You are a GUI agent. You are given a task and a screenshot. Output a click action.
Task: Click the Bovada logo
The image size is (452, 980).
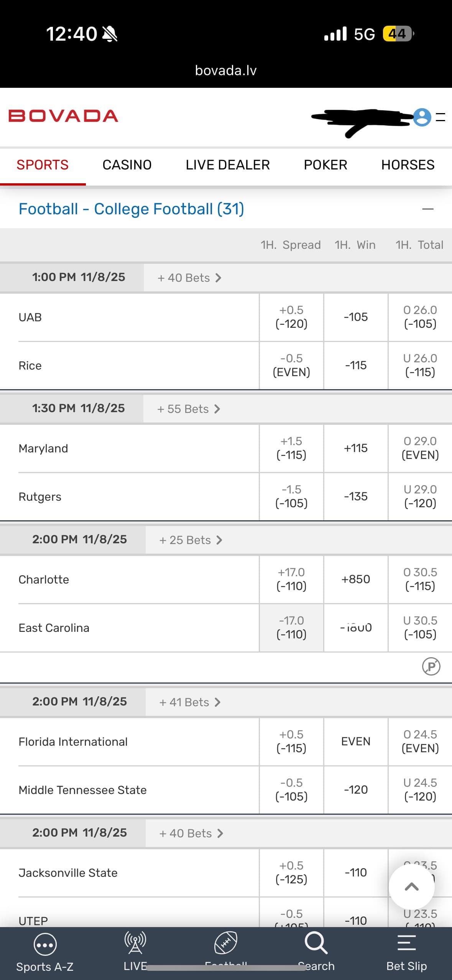pyautogui.click(x=63, y=116)
